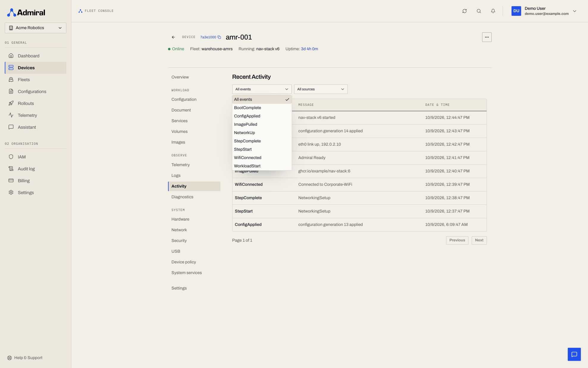Image resolution: width=588 pixels, height=368 pixels.
Task: Choose WorkloadStart event filter option
Action: click(x=262, y=166)
